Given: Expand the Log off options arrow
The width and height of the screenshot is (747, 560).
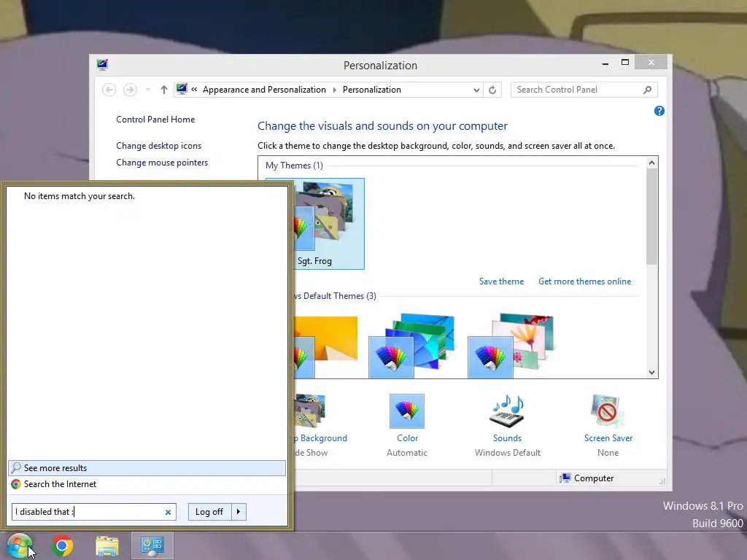Looking at the screenshot, I should 239,512.
